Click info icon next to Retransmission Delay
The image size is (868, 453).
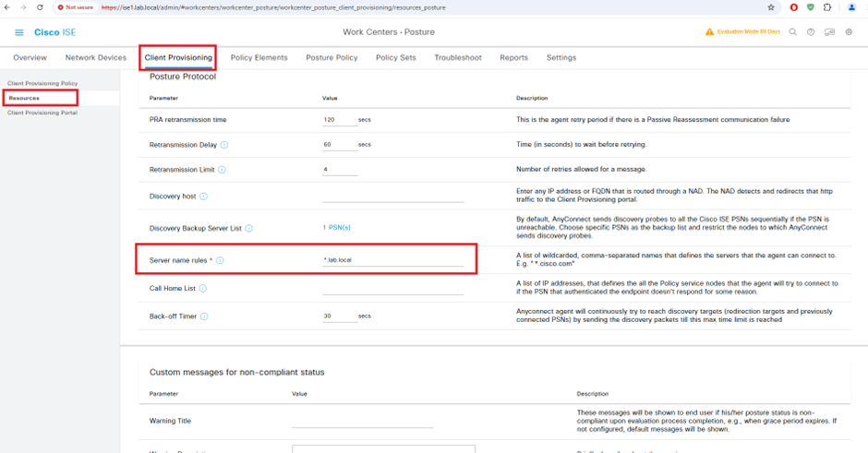point(224,145)
